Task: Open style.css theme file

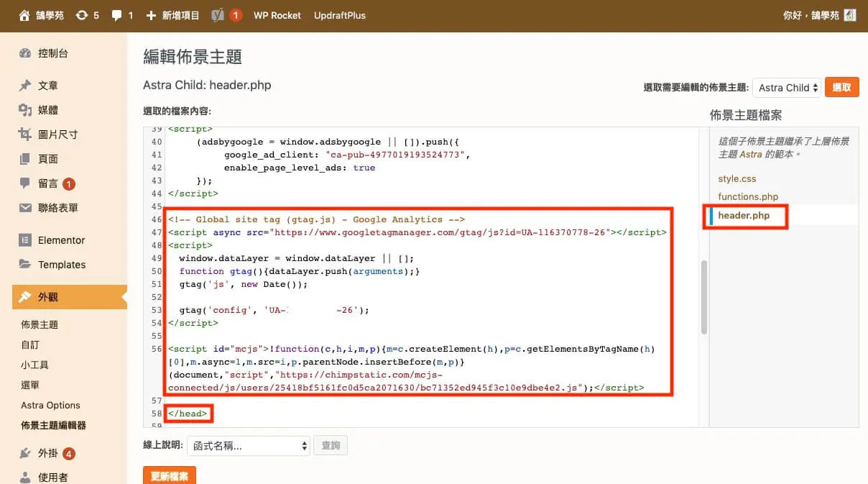Action: 737,178
